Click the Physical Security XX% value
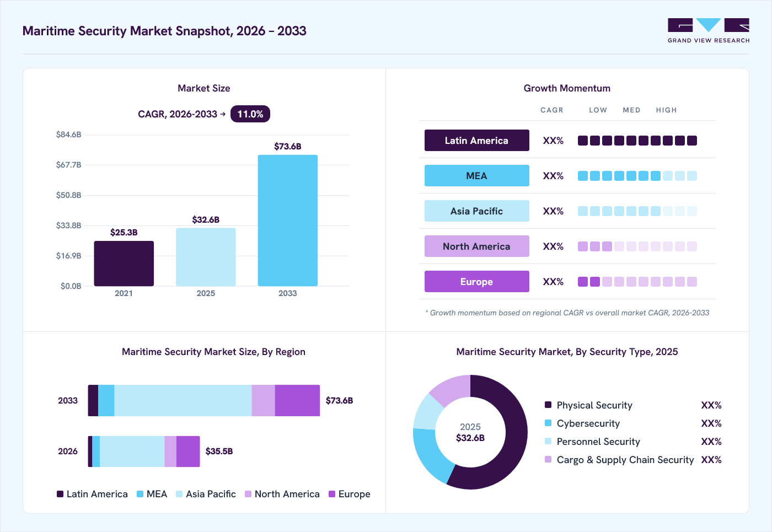The width and height of the screenshot is (772, 532). (x=711, y=405)
